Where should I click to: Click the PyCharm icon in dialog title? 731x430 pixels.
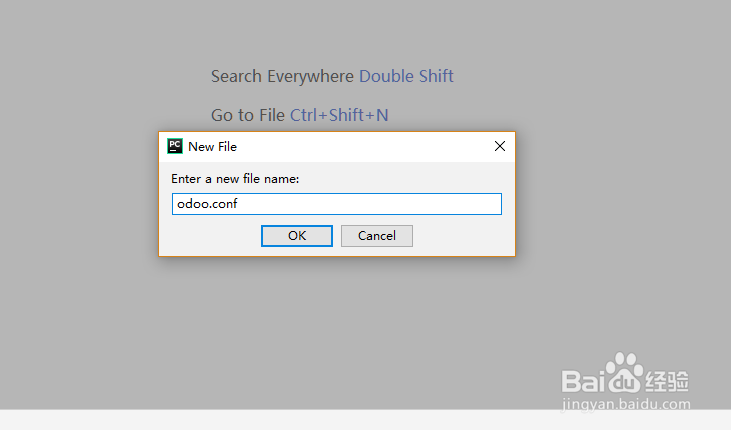pyautogui.click(x=175, y=146)
